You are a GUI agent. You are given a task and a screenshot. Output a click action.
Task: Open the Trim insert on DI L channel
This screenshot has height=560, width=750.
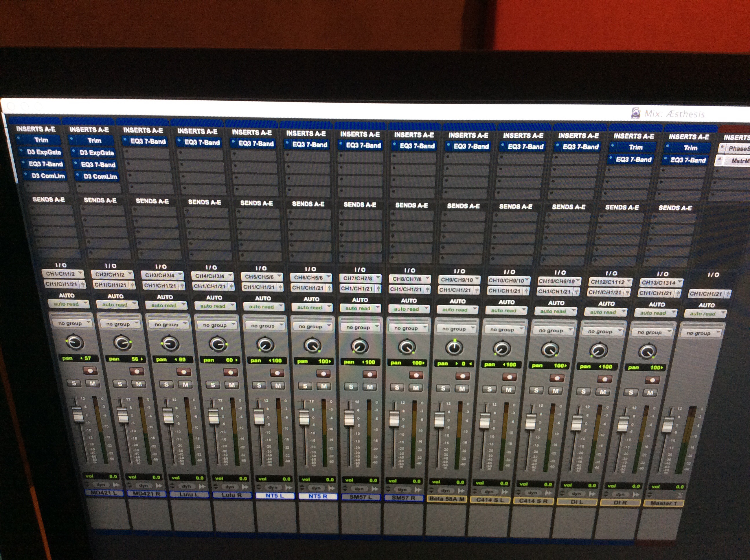(x=635, y=148)
